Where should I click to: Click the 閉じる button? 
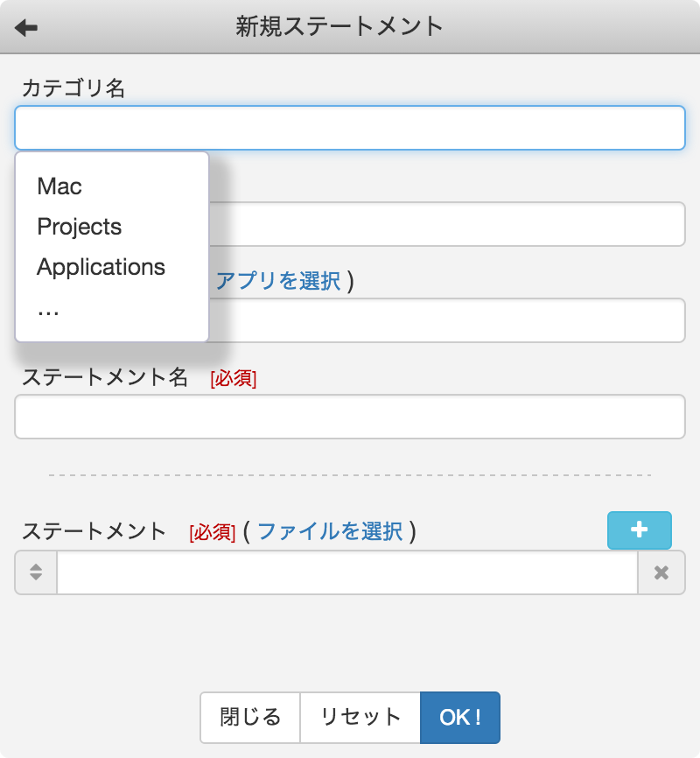point(250,718)
